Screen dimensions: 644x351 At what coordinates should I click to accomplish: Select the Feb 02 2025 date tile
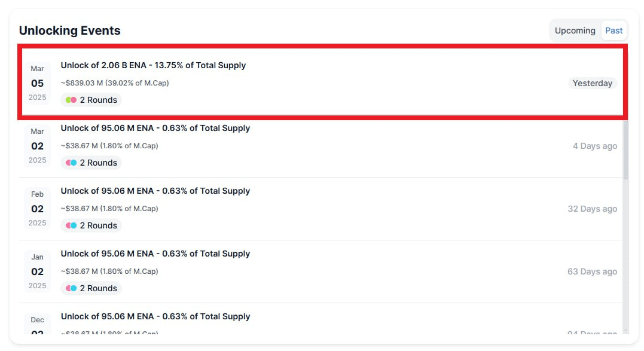38,209
